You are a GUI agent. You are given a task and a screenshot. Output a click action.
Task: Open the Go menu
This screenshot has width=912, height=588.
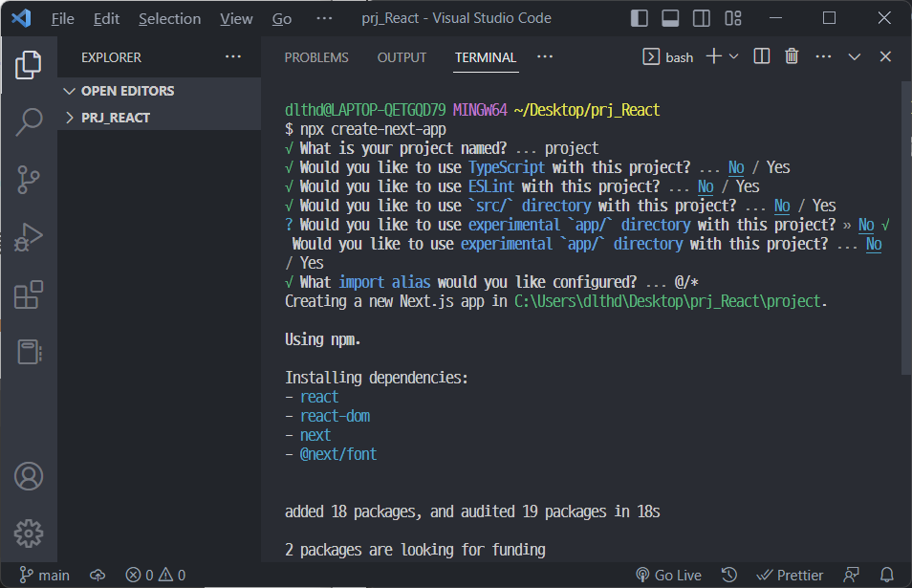(281, 18)
